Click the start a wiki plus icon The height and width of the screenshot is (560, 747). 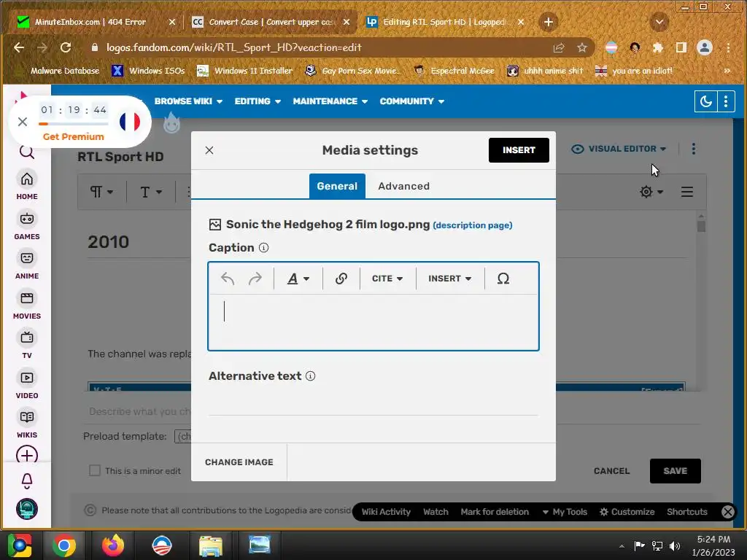coord(27,455)
